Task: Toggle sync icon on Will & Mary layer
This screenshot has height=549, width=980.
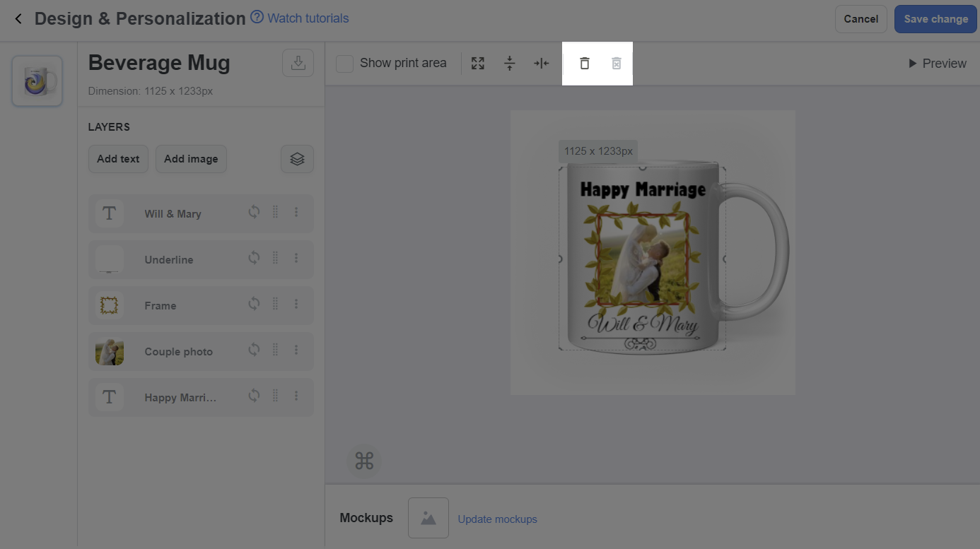Action: pyautogui.click(x=254, y=212)
